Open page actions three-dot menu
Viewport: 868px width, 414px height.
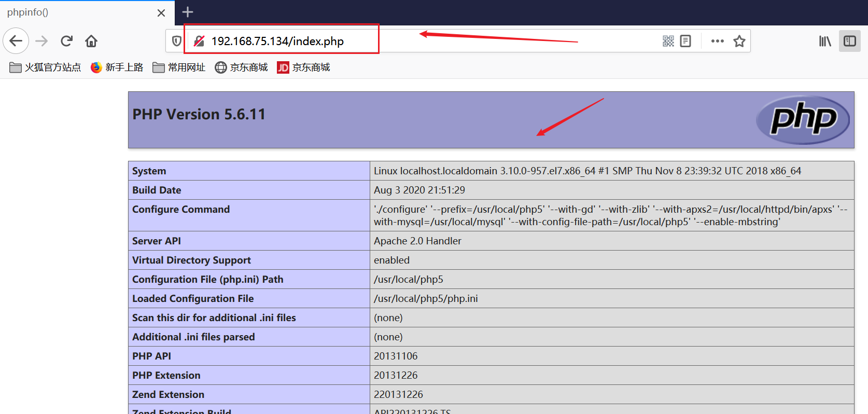pyautogui.click(x=718, y=41)
